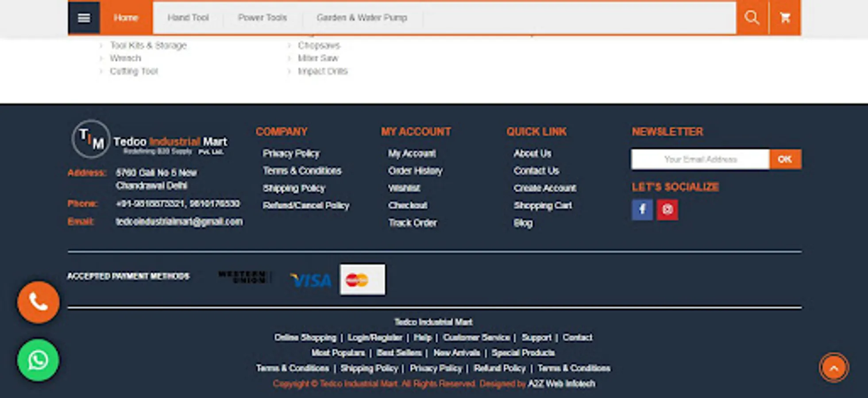Open the Wrench category link

click(126, 58)
